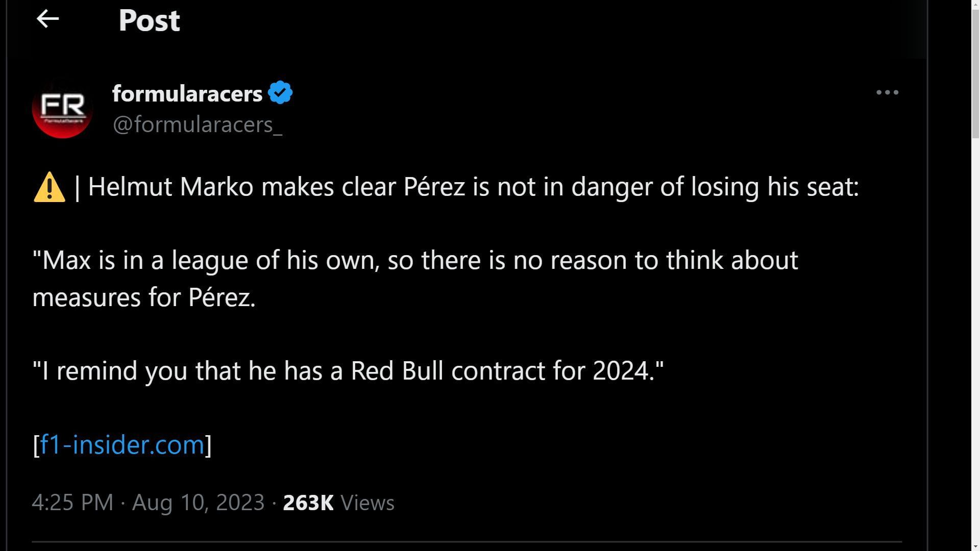Click the "Max is in a league" quote line
Image resolution: width=980 pixels, height=551 pixels.
[414, 260]
